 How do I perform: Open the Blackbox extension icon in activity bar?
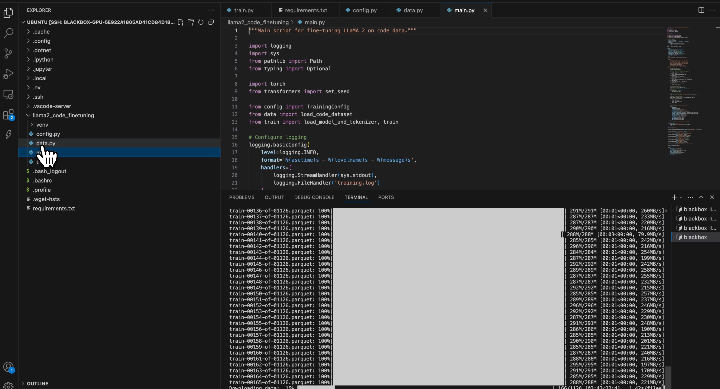click(x=8, y=135)
